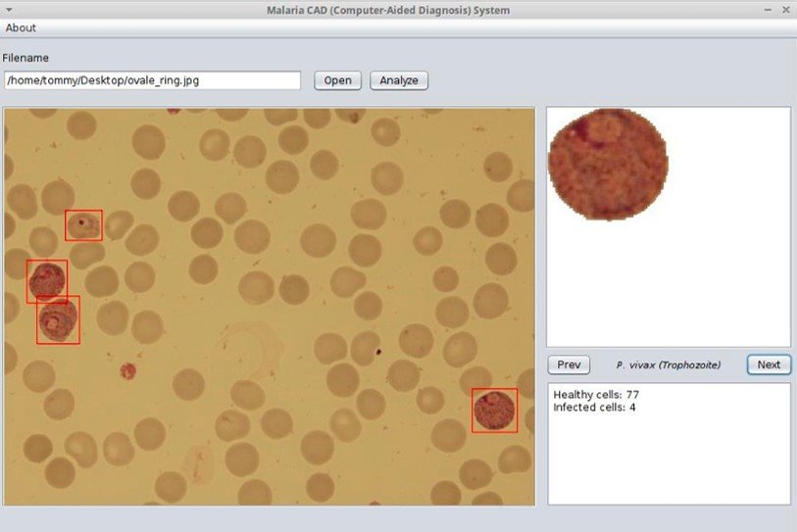Image resolution: width=797 pixels, height=532 pixels.
Task: Close the Malaria CAD window
Action: pyautogui.click(x=786, y=10)
